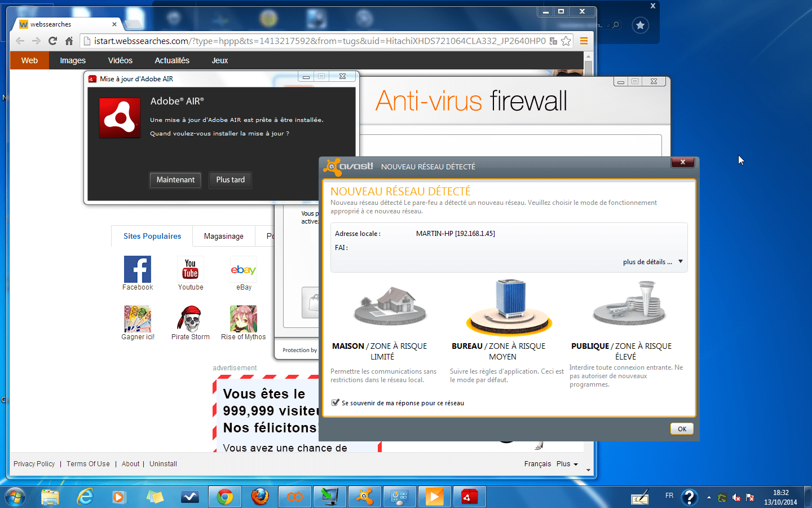Switch to the Actualités search tab
This screenshot has height=508, width=812.
[x=172, y=60]
